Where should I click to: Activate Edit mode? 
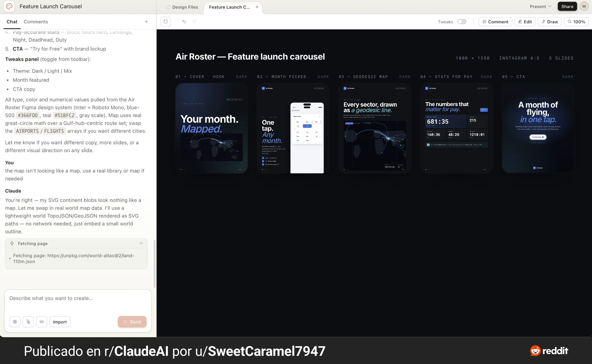pyautogui.click(x=525, y=22)
